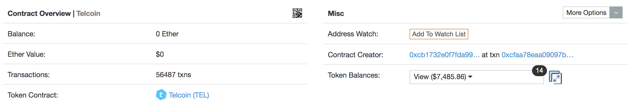The image size is (644, 109).
Task: Open the Telcoin (TEL) token link
Action: click(189, 95)
